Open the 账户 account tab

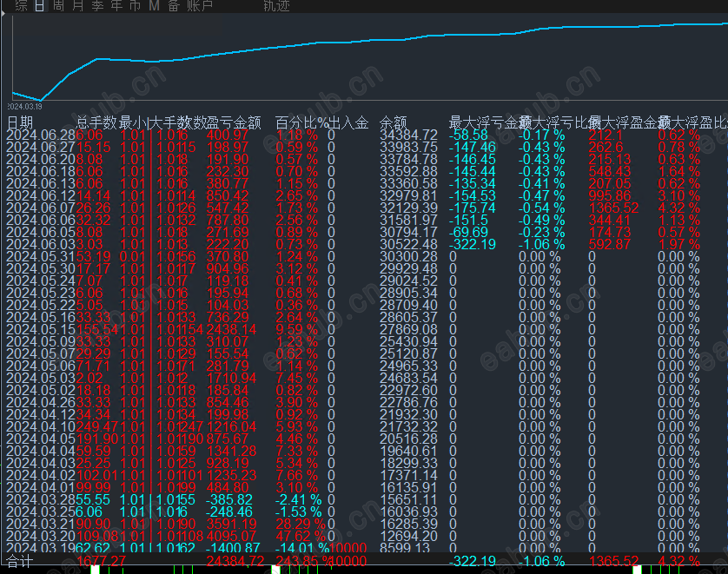[200, 5]
